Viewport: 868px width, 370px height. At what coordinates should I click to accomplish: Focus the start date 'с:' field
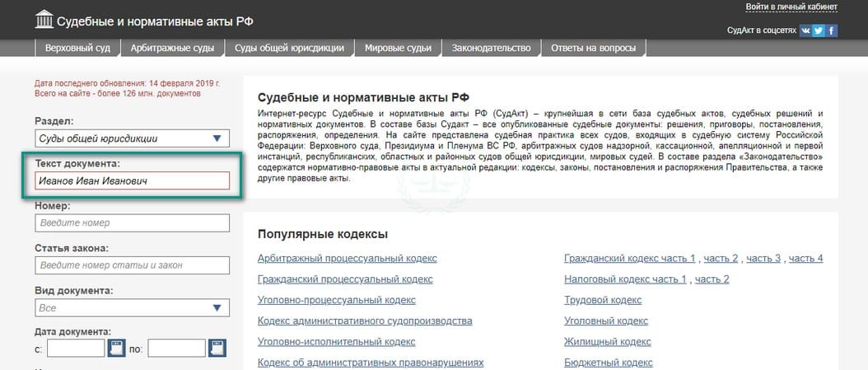76,349
